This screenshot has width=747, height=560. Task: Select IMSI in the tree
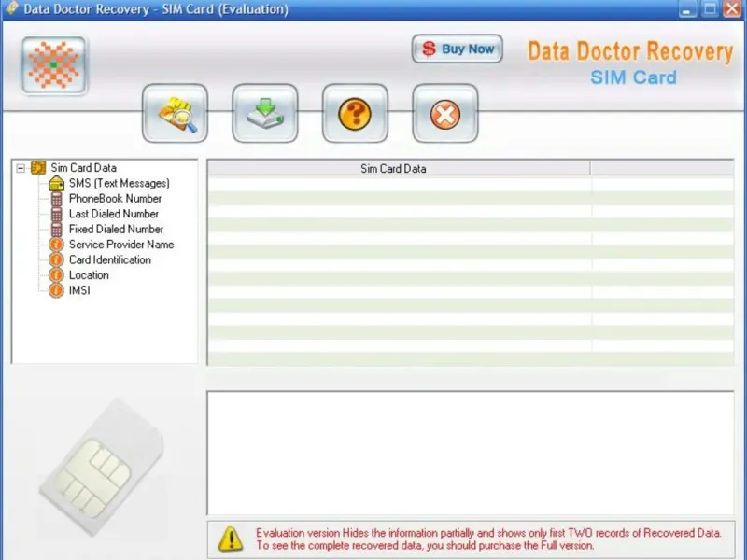(79, 290)
